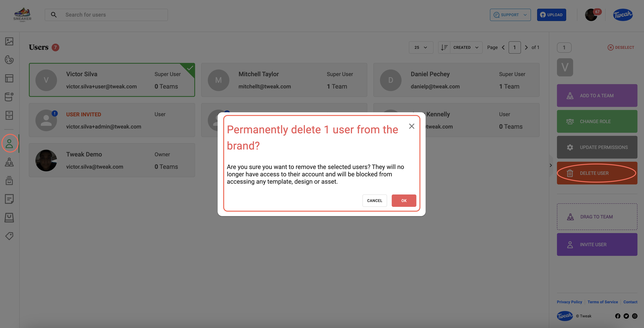Open the Support dropdown menu
This screenshot has width=644, height=328.
(x=510, y=15)
